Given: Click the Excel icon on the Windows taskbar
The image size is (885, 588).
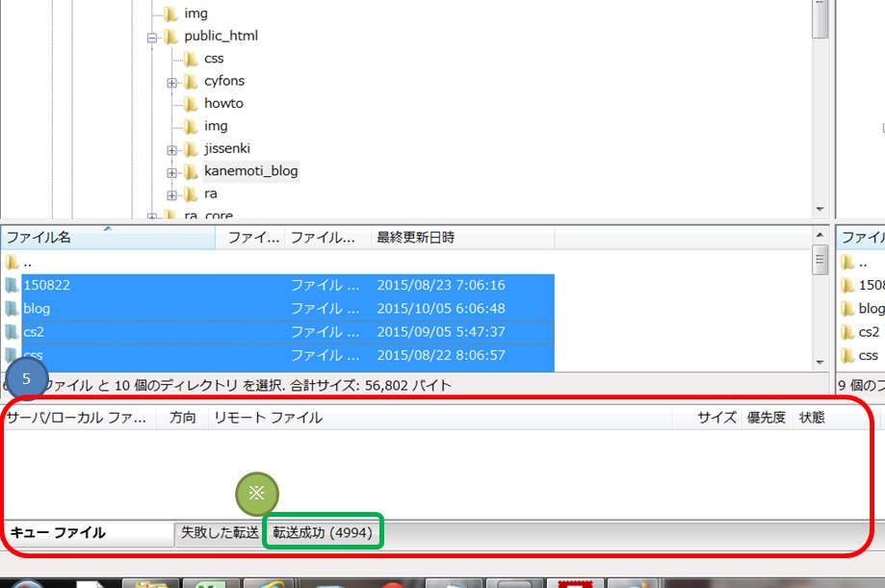Looking at the screenshot, I should [x=208, y=581].
